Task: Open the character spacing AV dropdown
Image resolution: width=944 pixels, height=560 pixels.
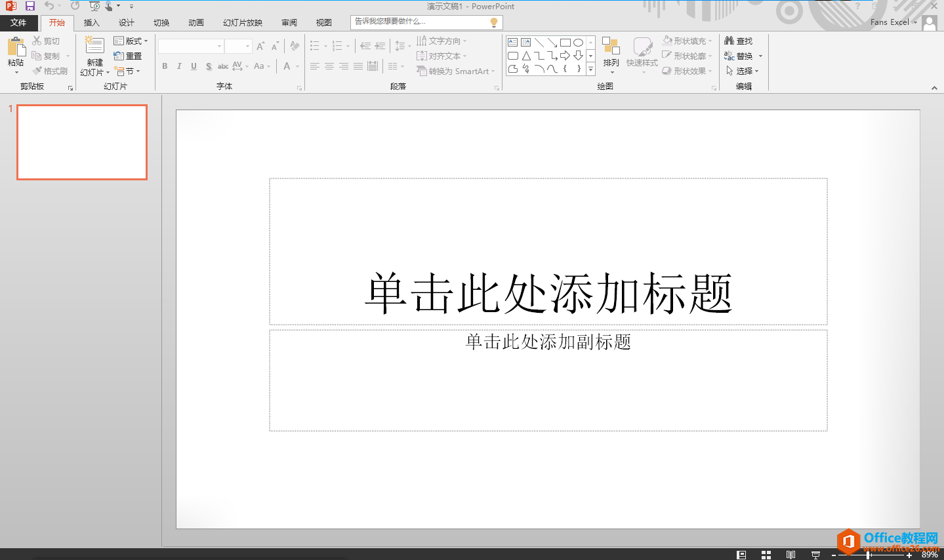Action: pos(240,66)
